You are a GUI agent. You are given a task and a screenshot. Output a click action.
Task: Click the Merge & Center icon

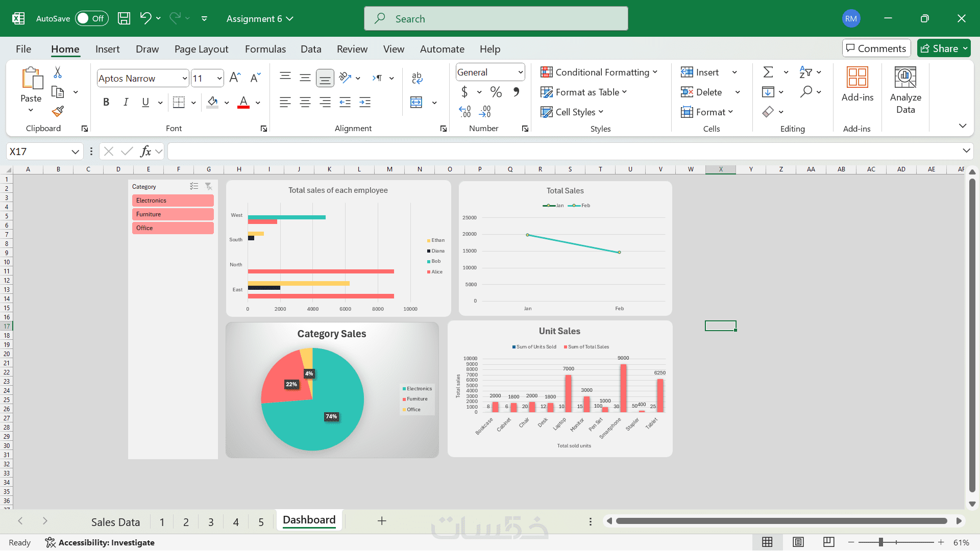click(x=416, y=102)
